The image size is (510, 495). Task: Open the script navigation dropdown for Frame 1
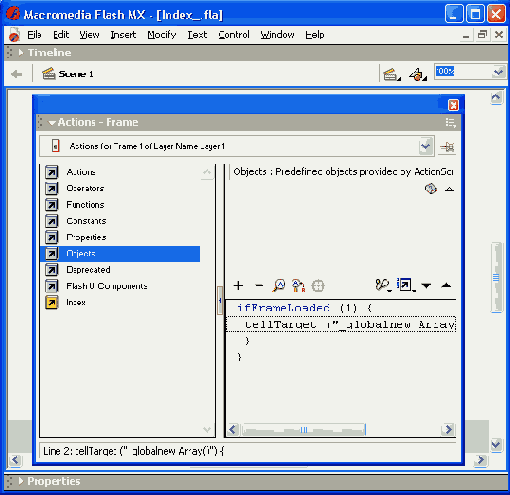click(x=426, y=146)
